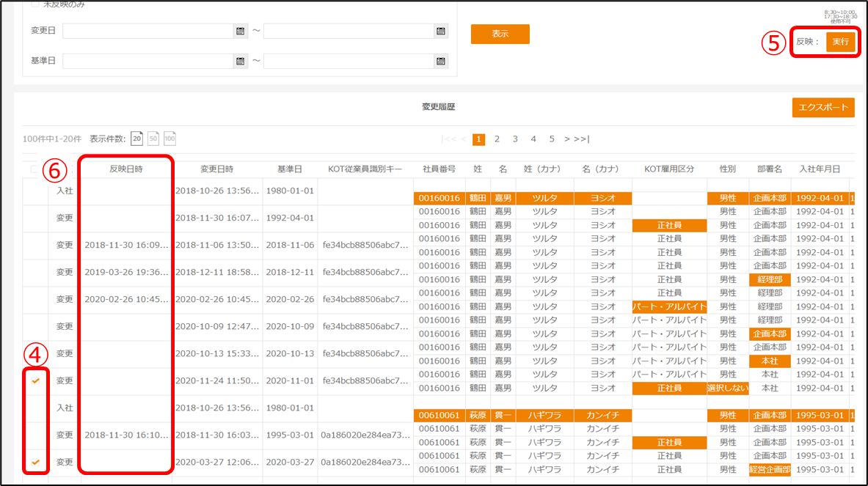Click the orange highlighted 本社 department cell
This screenshot has width=868, height=486.
[x=770, y=361]
